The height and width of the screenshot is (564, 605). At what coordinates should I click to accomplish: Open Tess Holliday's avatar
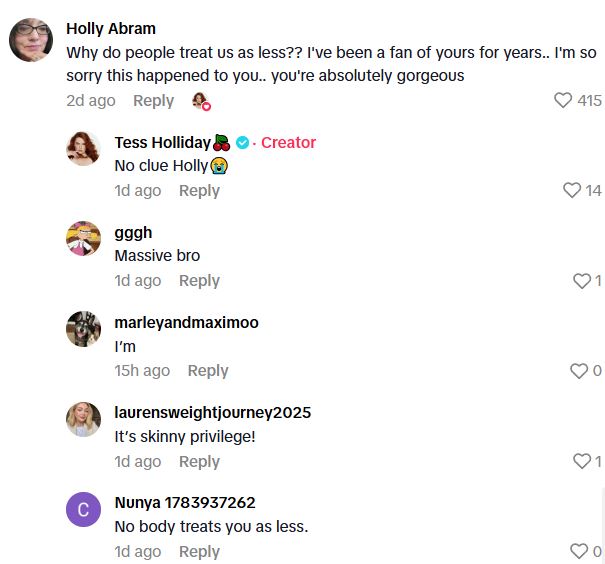click(83, 150)
